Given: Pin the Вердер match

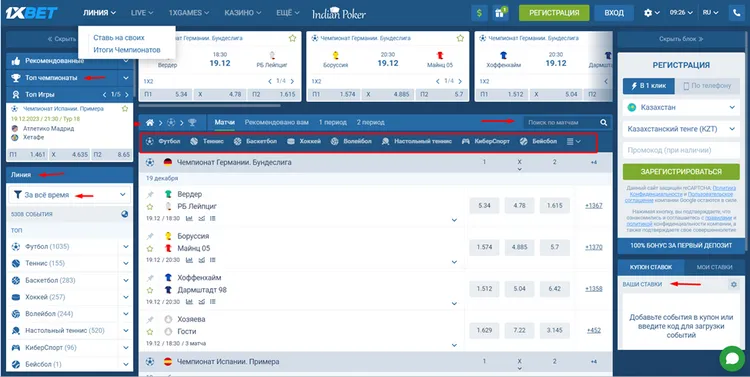Looking at the screenshot, I should [x=150, y=195].
